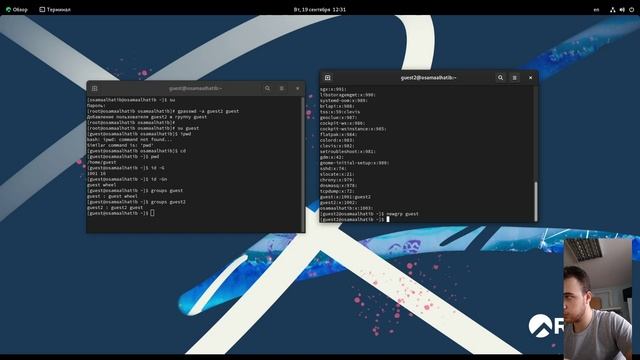Click line 'Добавление пользователя guest2 в группу guest'
The width and height of the screenshot is (640, 360).
[x=147, y=117]
